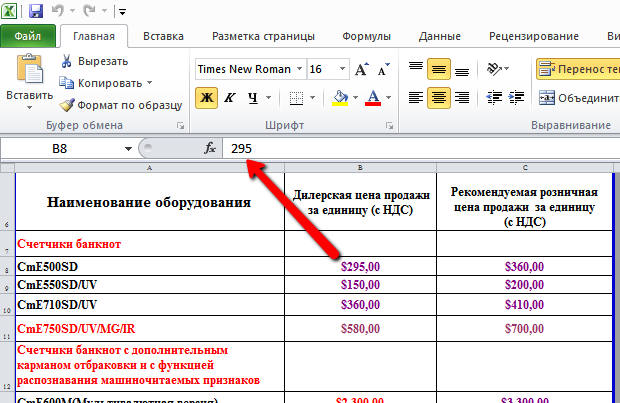Viewport: 620px width, 403px height.
Task: Open the Name Box dropdown arrow
Action: pyautogui.click(x=128, y=149)
